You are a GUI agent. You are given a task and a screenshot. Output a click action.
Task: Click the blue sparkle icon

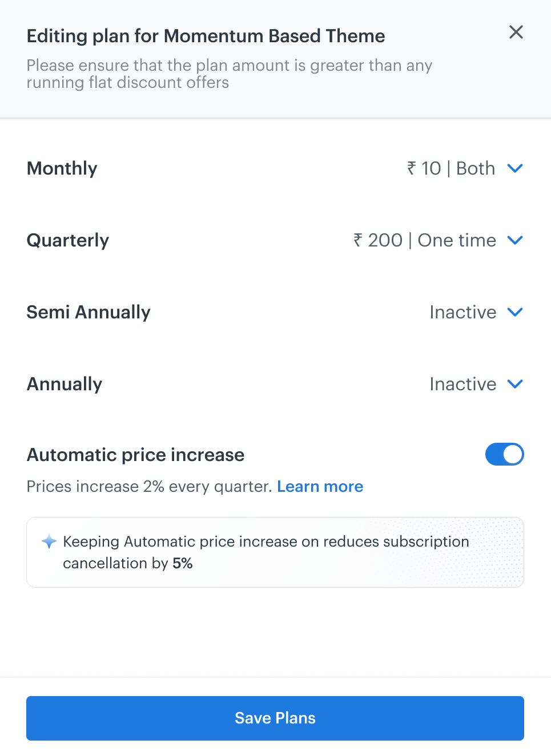[49, 541]
